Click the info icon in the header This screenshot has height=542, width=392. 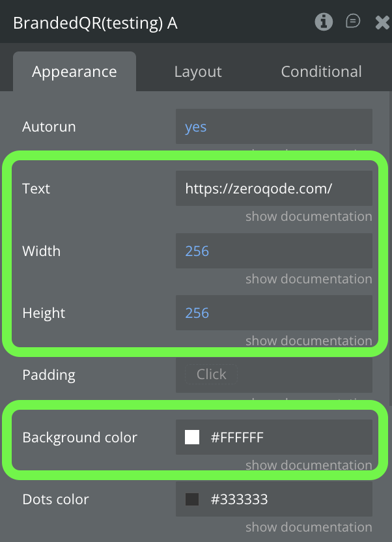pyautogui.click(x=323, y=22)
